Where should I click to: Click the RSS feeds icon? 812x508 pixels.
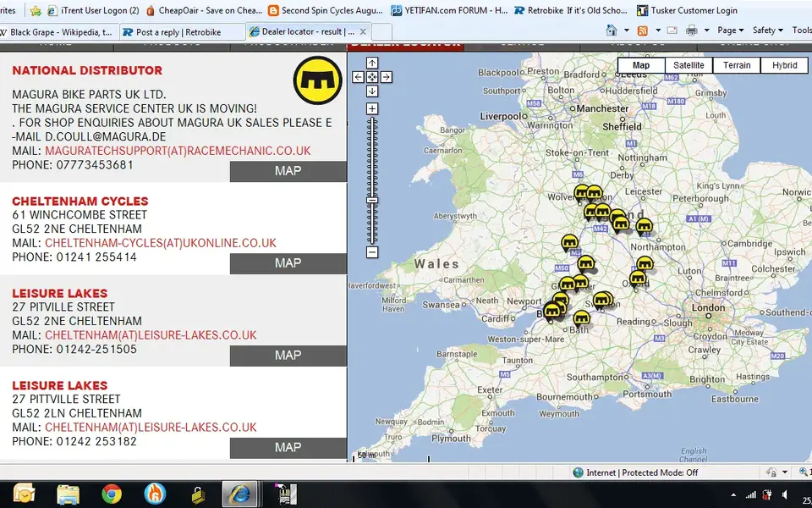point(643,30)
